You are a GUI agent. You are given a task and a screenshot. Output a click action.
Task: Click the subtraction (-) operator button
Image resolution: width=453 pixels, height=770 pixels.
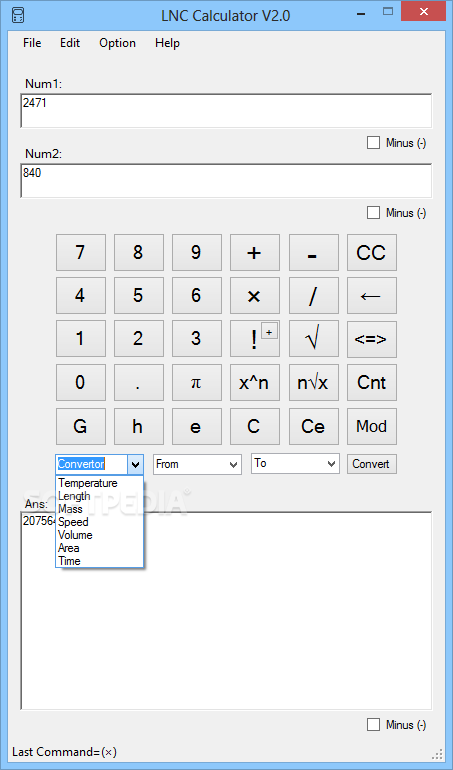pyautogui.click(x=313, y=252)
